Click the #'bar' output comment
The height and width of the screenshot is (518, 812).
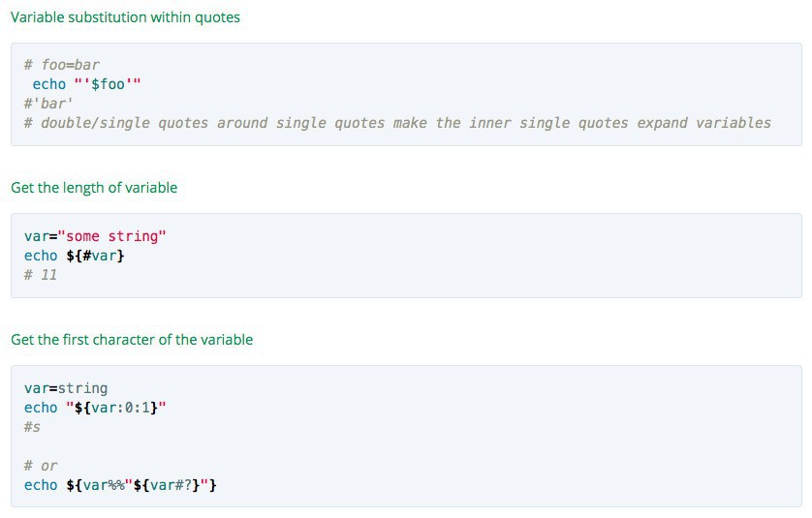tap(48, 104)
